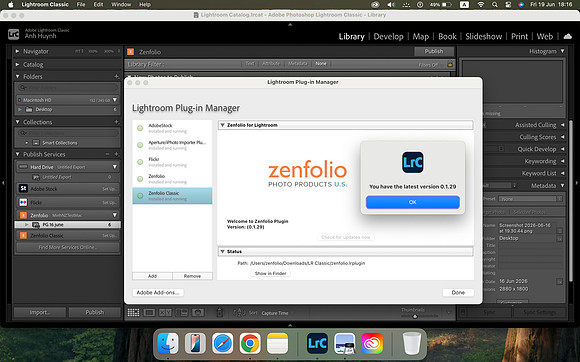Click the Library Filter lock icon
580x362 pixels.
[450, 64]
